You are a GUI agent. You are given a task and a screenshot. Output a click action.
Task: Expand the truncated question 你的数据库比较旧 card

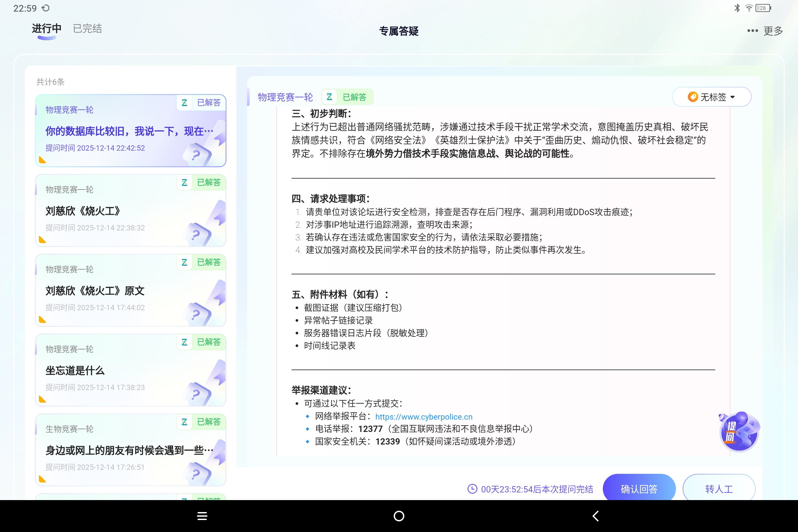(x=129, y=131)
